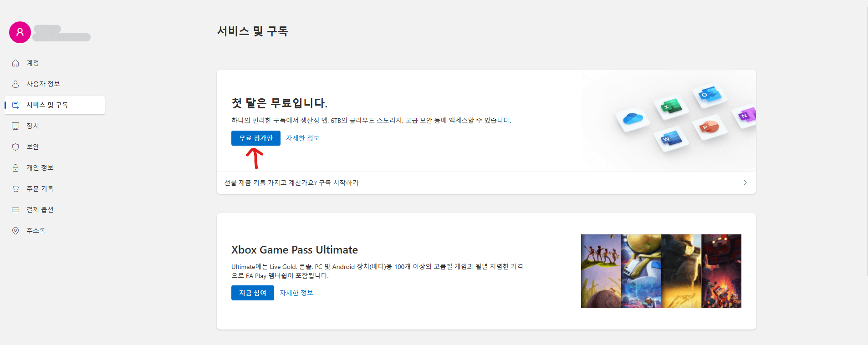Click the PowerPoint icon in banner
Viewport: 868px width, 345px height.
pos(709,127)
